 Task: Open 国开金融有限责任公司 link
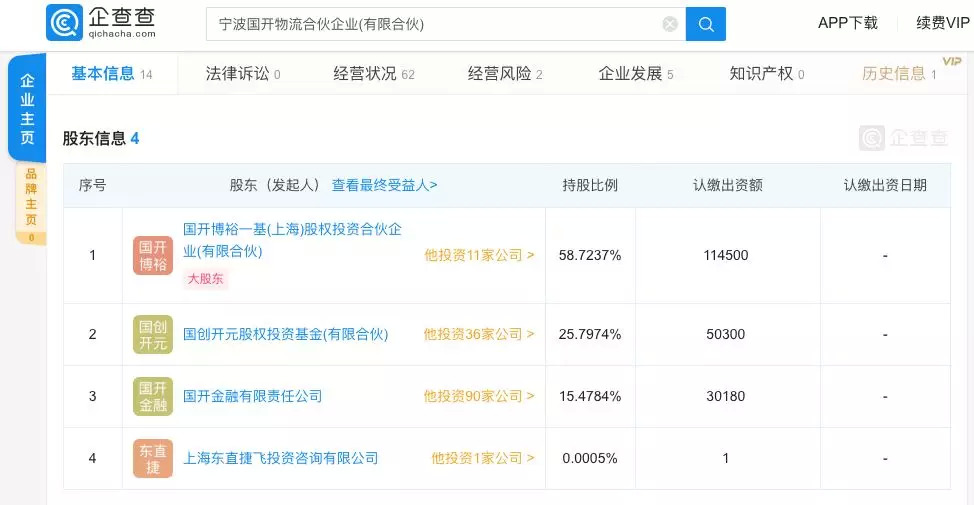tap(252, 396)
